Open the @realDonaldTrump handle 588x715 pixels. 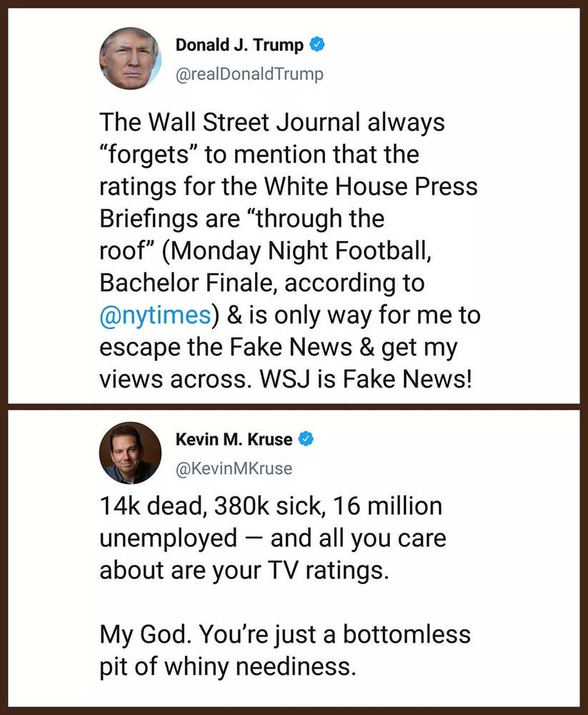pos(249,74)
